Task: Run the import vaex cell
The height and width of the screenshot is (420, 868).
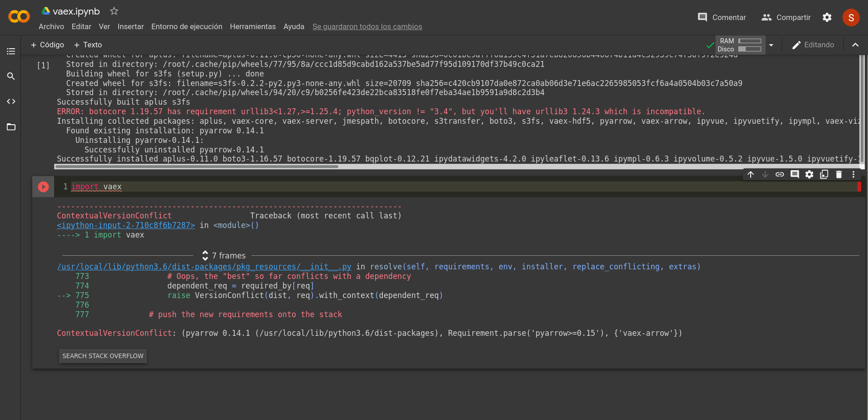Action: coord(43,187)
